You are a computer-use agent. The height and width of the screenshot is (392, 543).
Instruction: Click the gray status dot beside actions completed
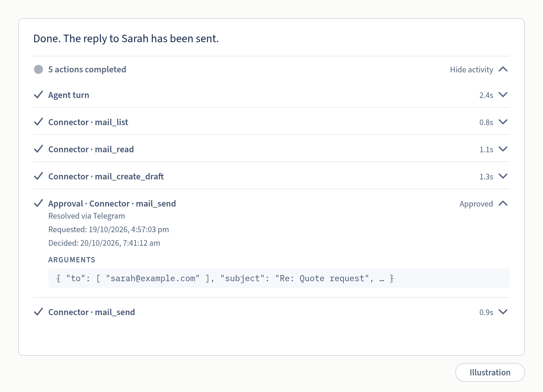[x=38, y=69]
